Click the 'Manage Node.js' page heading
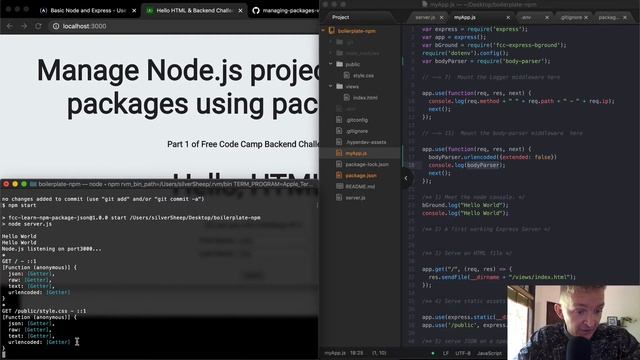The image size is (640, 360). click(x=178, y=87)
